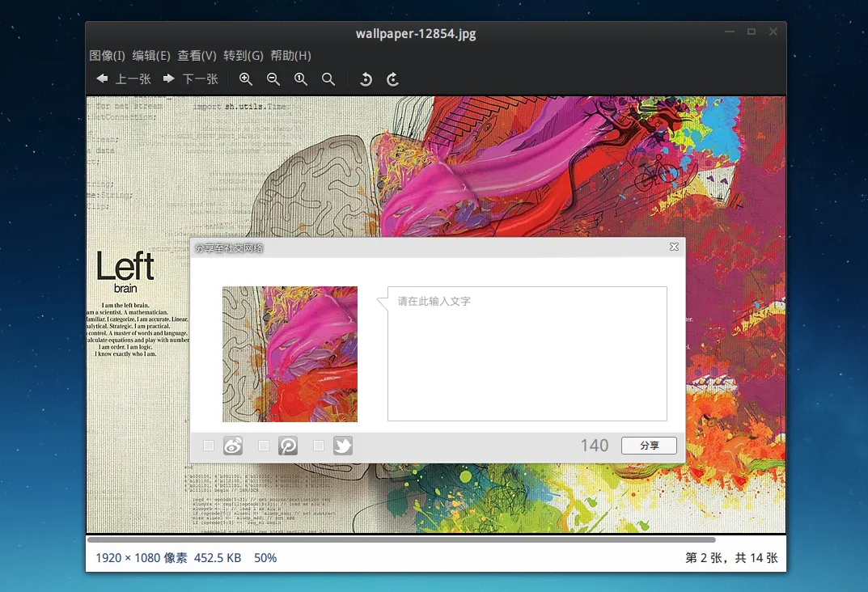
Task: Rotate the image clockwise
Action: point(393,79)
